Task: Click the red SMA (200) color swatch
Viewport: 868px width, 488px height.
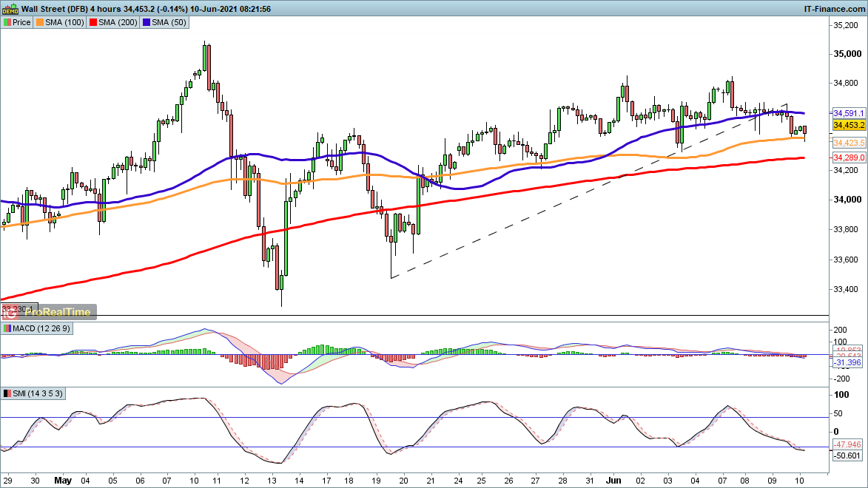Action: coord(94,22)
